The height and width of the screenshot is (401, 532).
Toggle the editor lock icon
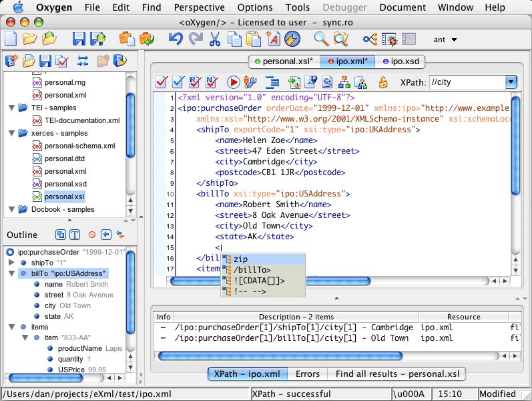383,82
